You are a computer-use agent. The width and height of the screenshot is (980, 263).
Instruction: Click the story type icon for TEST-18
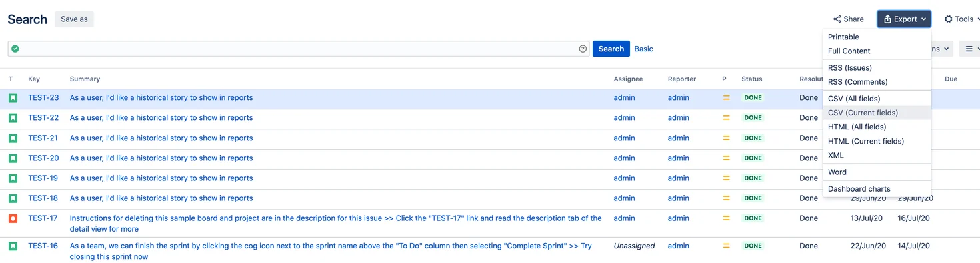pos(13,198)
